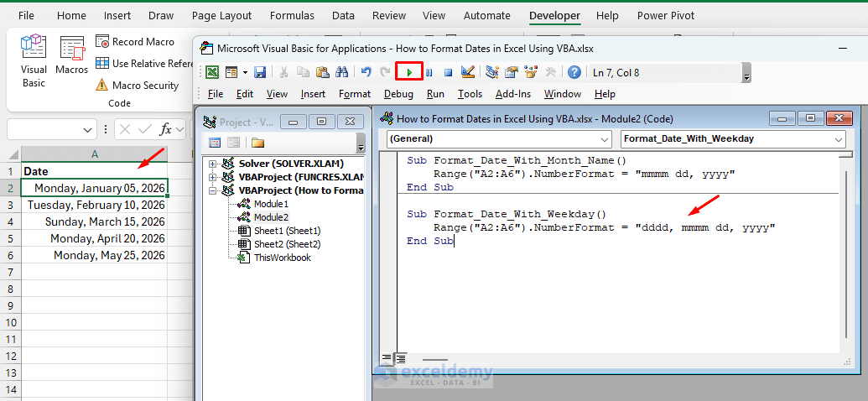
Task: Click Macro Security in Developer ribbon
Action: point(138,86)
